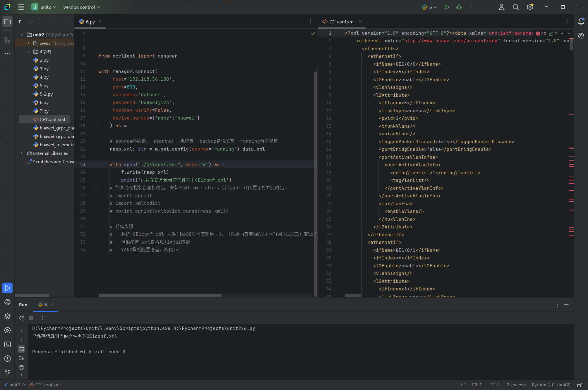Toggle the file writable lock in status bar
The height and width of the screenshot is (390, 588).
pos(580,385)
